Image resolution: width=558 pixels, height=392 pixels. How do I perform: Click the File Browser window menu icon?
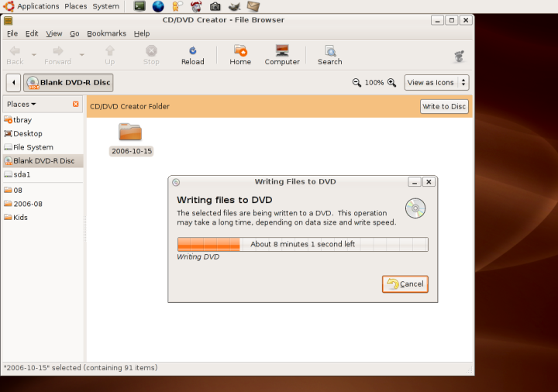pos(9,21)
